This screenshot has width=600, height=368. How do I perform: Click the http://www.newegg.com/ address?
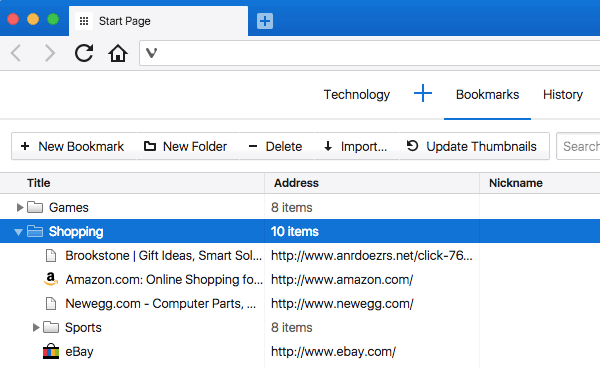(342, 304)
